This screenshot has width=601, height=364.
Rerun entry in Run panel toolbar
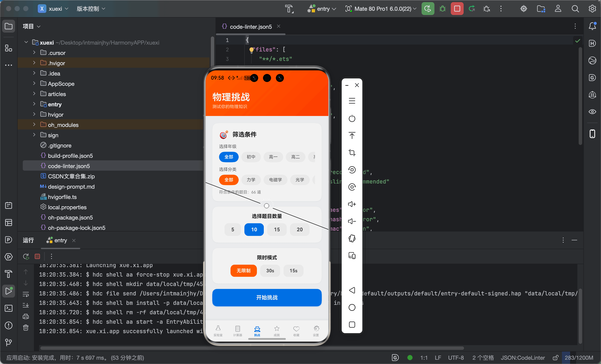[x=26, y=256]
